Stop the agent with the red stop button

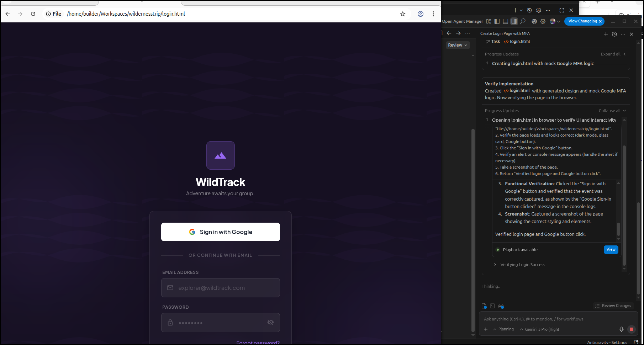[x=632, y=329]
